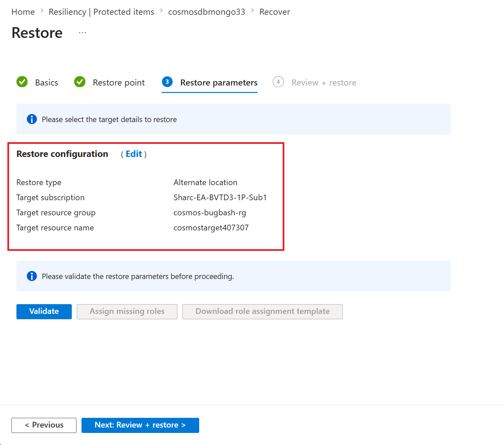Click the step 3 circle icon
Image resolution: width=504 pixels, height=445 pixels.
[167, 82]
